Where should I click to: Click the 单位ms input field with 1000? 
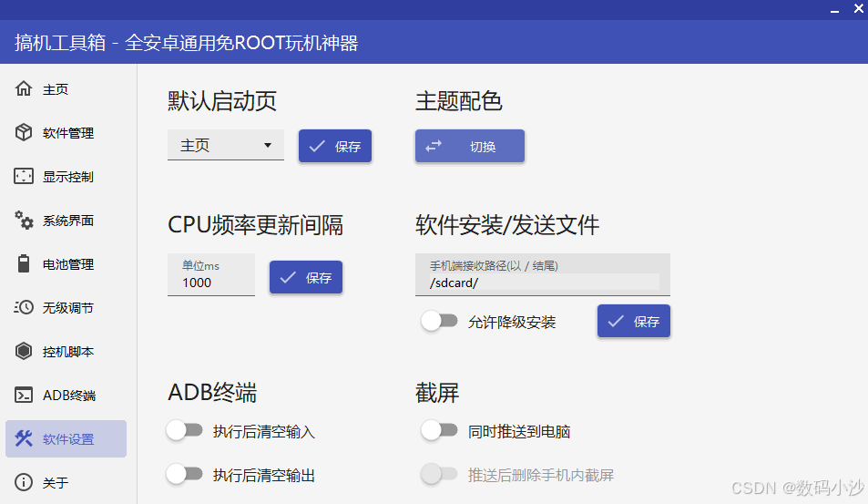(x=211, y=274)
